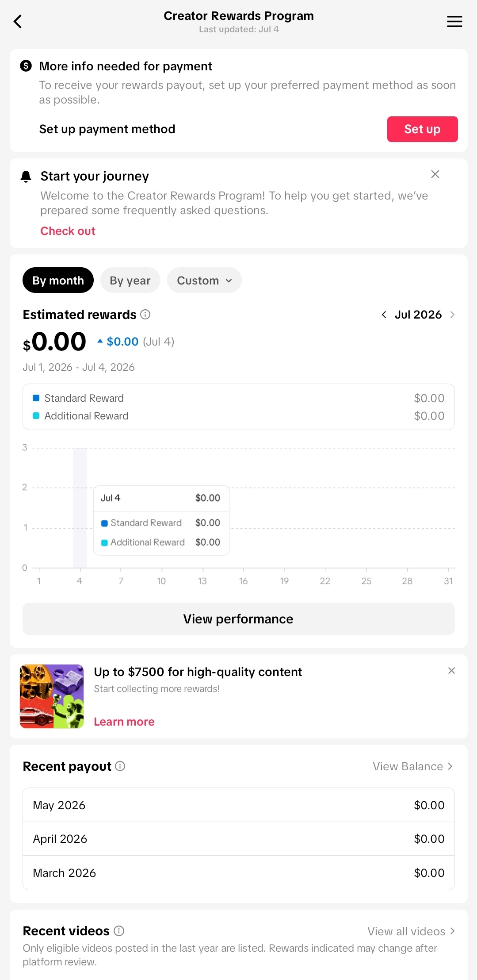Expand the Custom date range dropdown
Screen dimensions: 477x980
(x=204, y=280)
